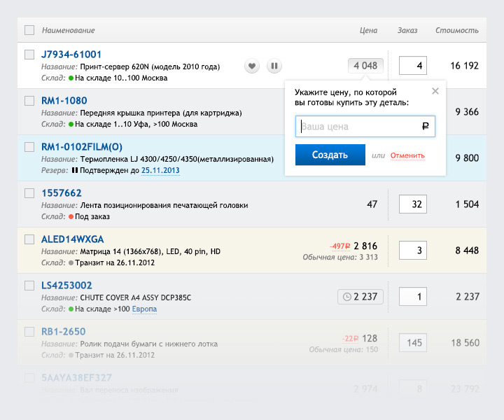Click the Отменить link
Screen dimensions: 504x420
tap(407, 155)
